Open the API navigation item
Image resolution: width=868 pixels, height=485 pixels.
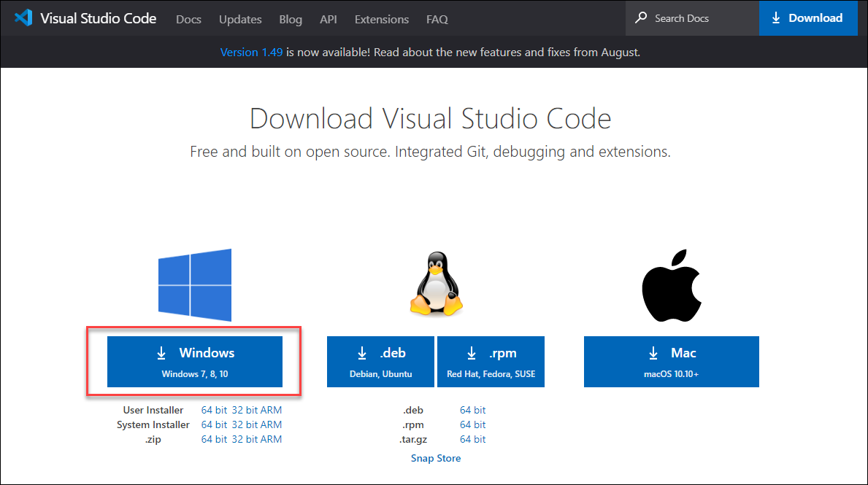[x=329, y=20]
